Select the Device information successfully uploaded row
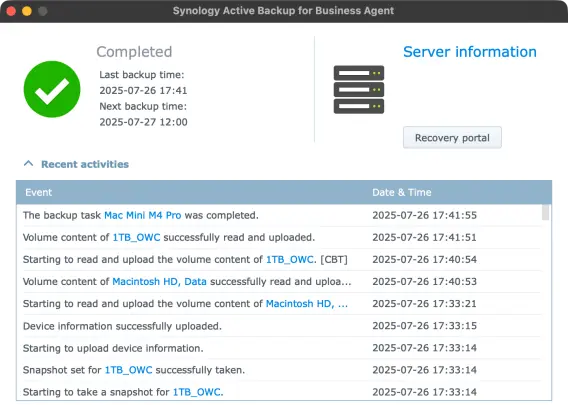Screen dimensions: 568x405 click(278, 326)
